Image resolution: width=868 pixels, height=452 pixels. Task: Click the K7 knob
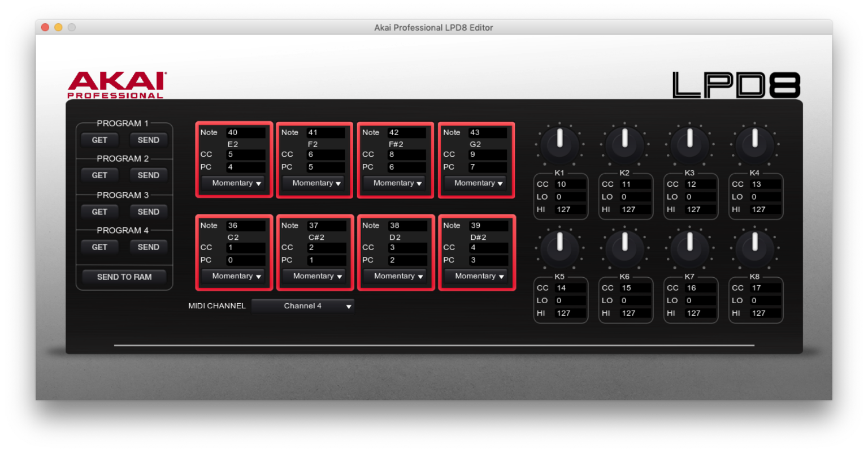coord(689,248)
